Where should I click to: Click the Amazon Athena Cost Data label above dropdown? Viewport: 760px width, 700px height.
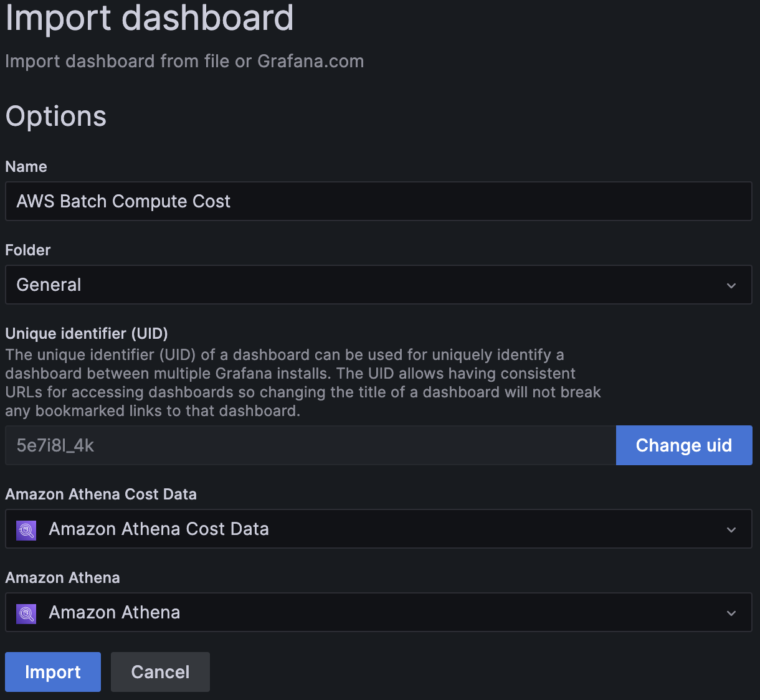point(101,494)
